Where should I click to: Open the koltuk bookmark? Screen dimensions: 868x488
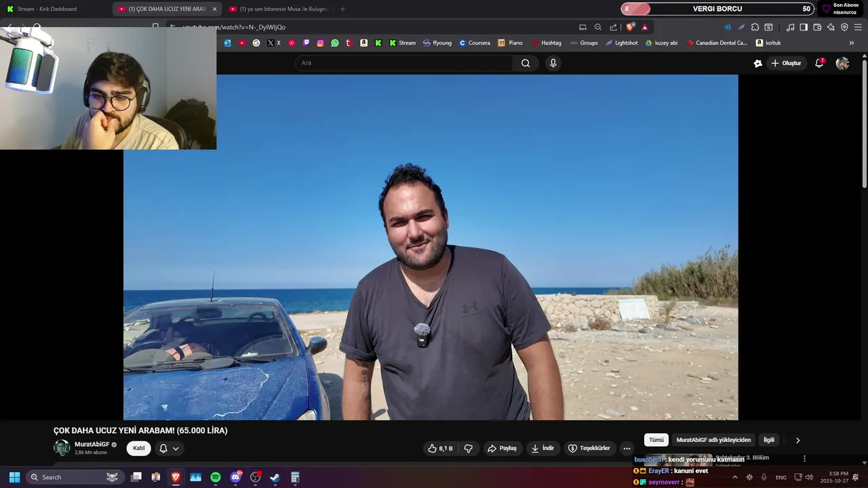pyautogui.click(x=768, y=43)
